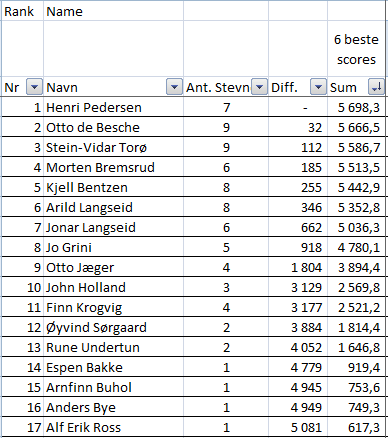Select the Jo Grini cell
Screen dimensions: 388x438
point(113,247)
